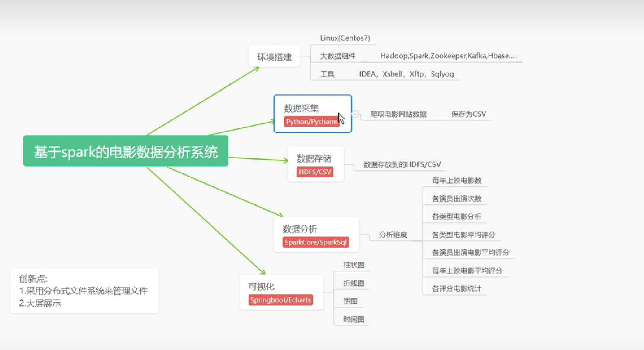Select the 创新点 floating note box
This screenshot has height=350, width=644.
click(x=84, y=290)
